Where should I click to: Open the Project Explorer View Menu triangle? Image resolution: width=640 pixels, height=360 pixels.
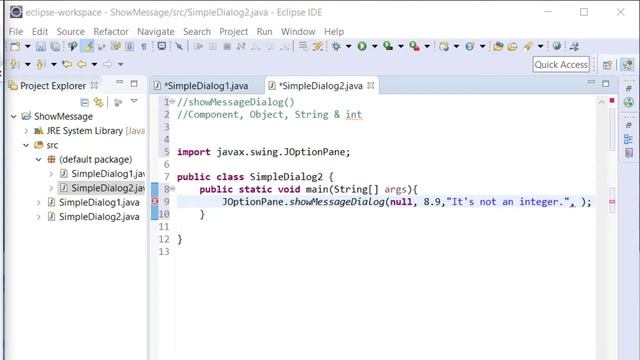click(x=134, y=101)
